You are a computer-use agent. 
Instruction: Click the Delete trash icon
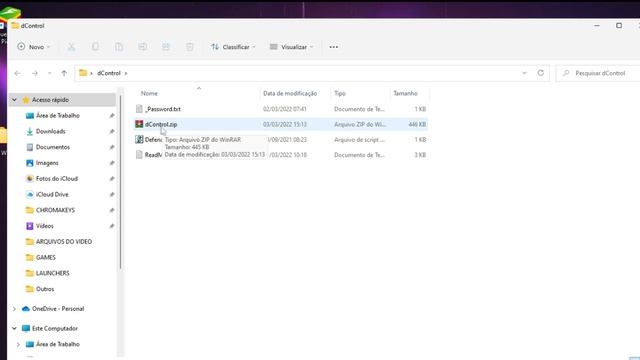click(190, 47)
